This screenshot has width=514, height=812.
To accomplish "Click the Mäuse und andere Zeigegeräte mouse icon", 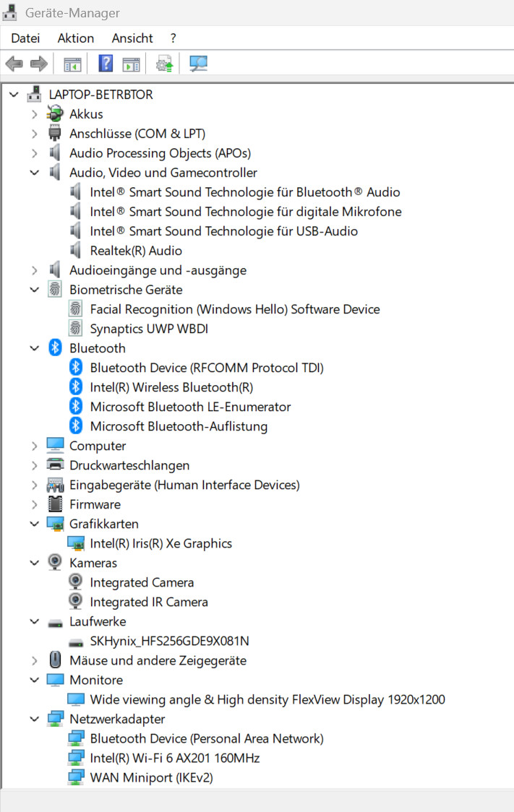I will click(55, 660).
